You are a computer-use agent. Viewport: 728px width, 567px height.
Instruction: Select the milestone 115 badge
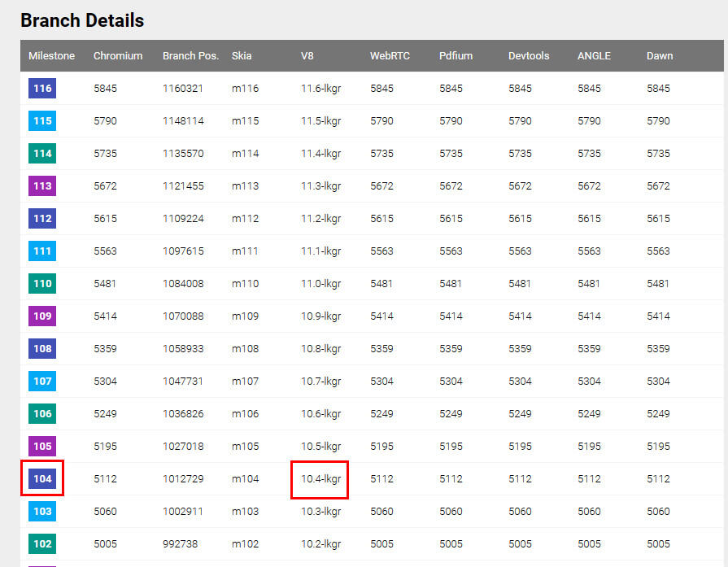click(x=42, y=120)
